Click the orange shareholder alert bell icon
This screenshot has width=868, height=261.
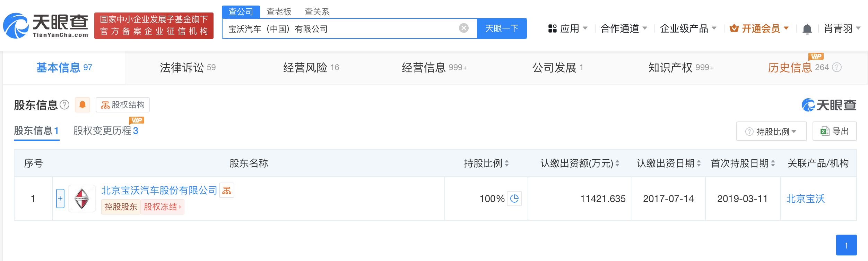tap(83, 105)
